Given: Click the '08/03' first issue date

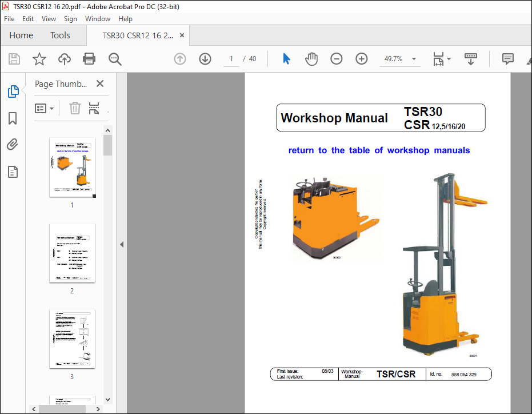Looking at the screenshot, I should click(328, 371).
